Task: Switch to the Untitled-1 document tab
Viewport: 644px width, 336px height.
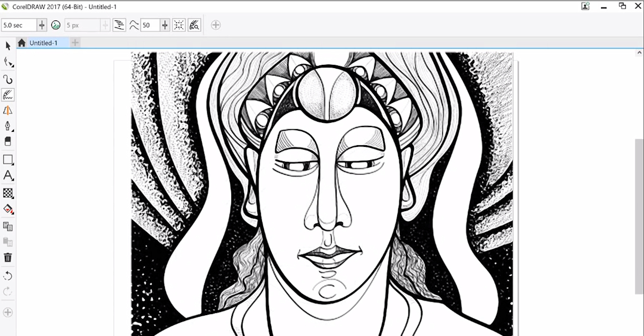Action: coord(43,42)
